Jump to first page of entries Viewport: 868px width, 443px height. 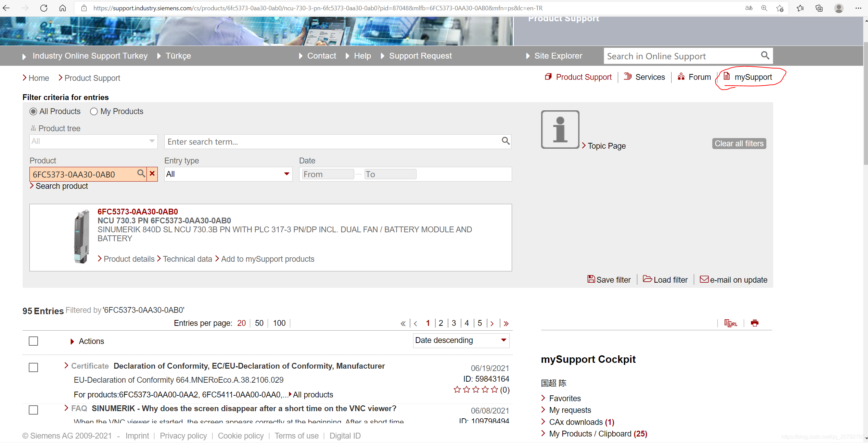click(403, 323)
